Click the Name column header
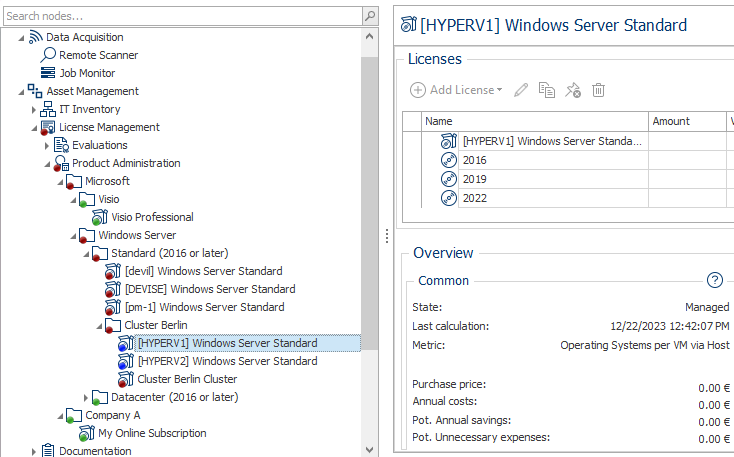The height and width of the screenshot is (457, 734). click(535, 121)
